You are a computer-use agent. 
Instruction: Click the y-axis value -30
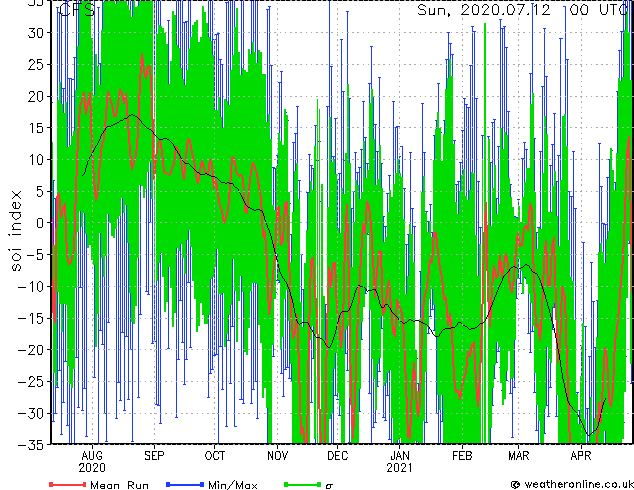click(31, 413)
